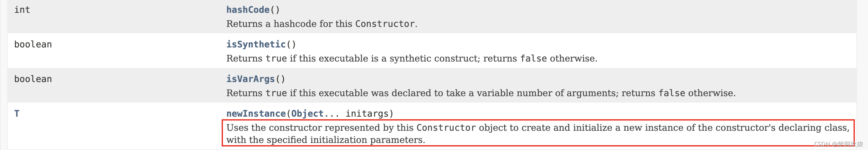Image resolution: width=868 pixels, height=150 pixels.
Task: Click the CSDN watermark text
Action: tap(838, 144)
